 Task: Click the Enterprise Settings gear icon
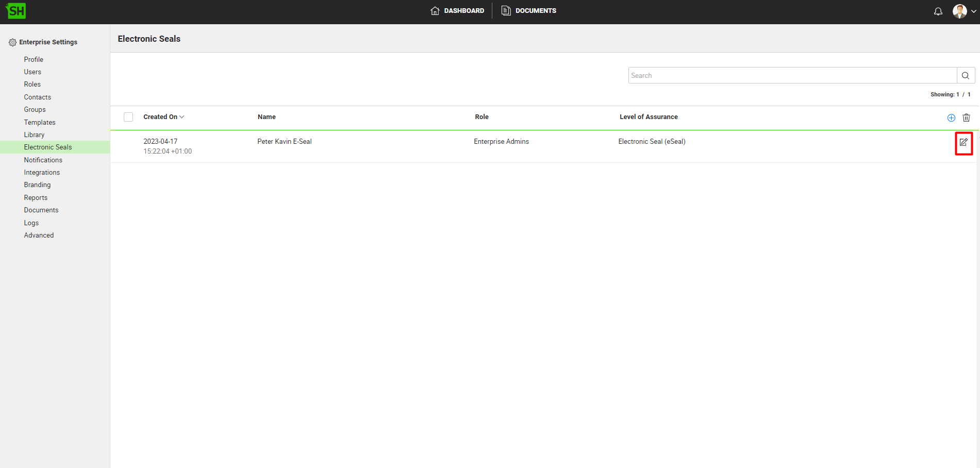12,42
